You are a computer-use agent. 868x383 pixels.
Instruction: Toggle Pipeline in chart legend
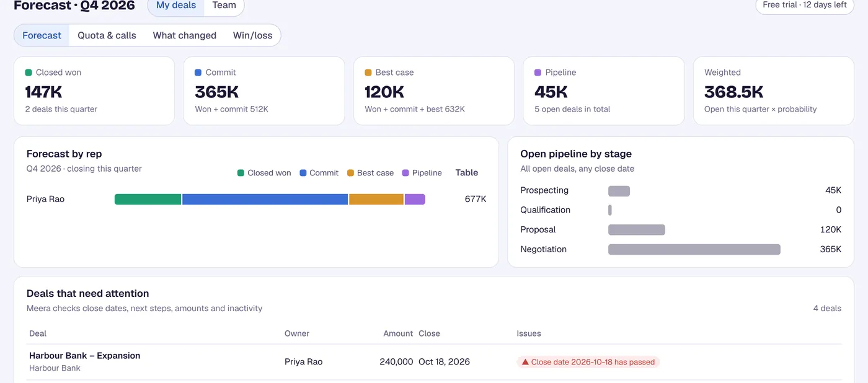point(422,173)
